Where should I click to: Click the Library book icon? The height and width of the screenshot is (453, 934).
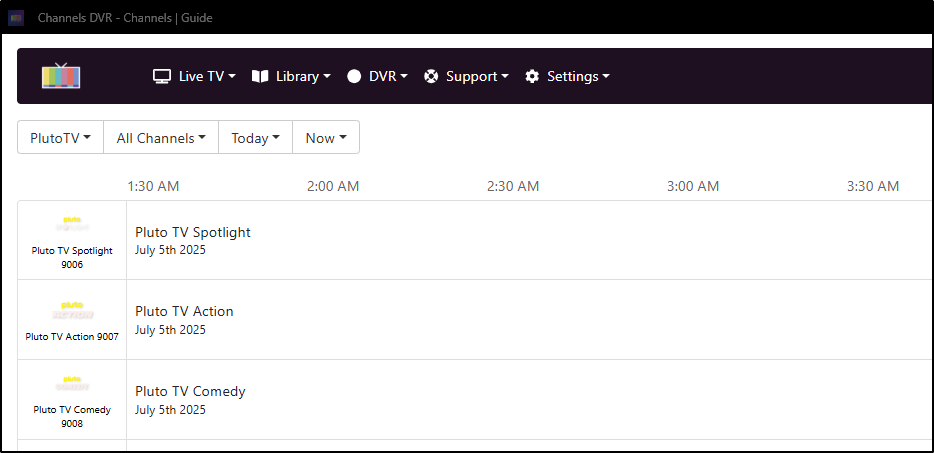pos(260,76)
